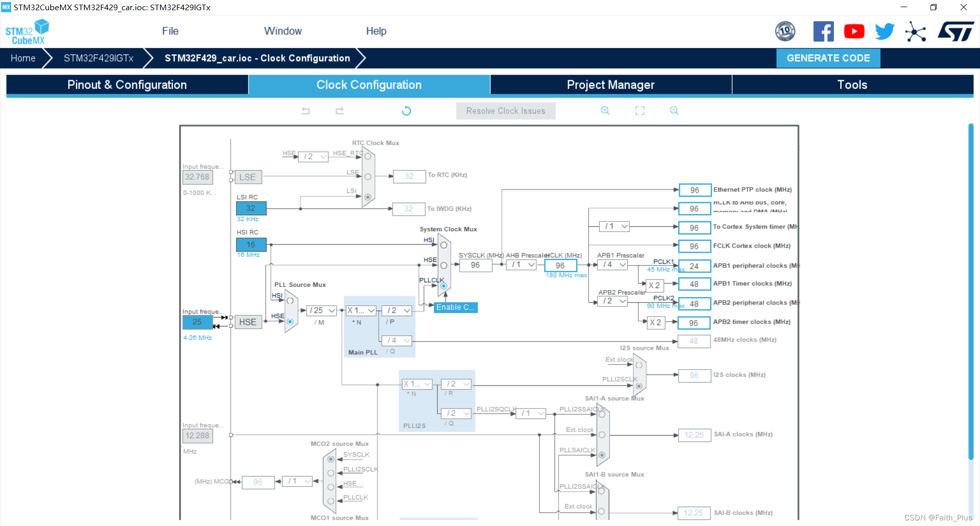
Task: Select HSI in PLL Source Mux
Action: pyautogui.click(x=290, y=301)
